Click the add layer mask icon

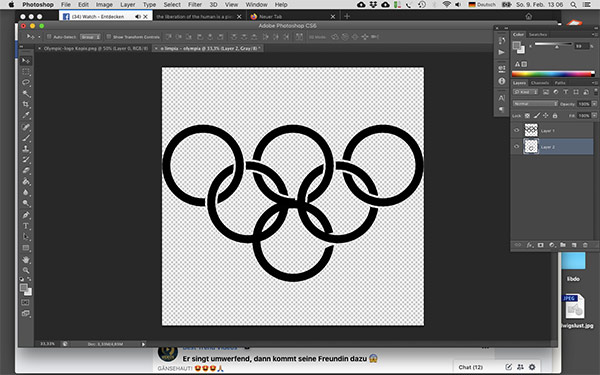(x=541, y=245)
